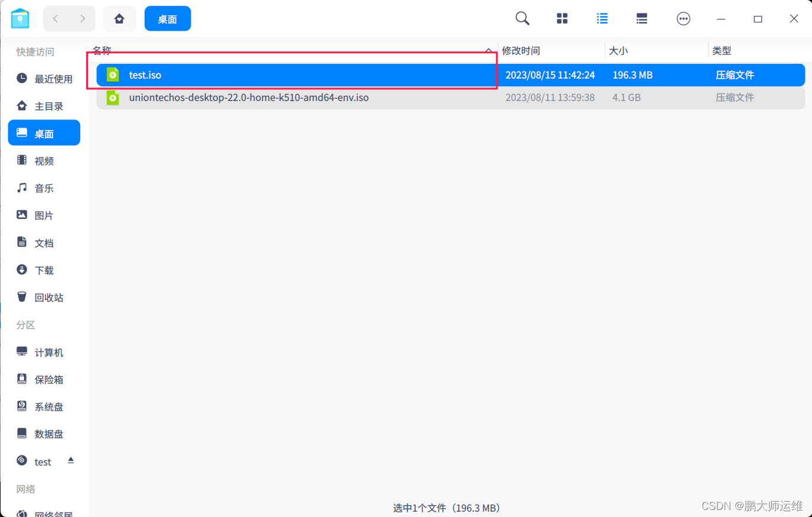Screen dimensions: 812x517
Task: Open 主目录 in the sidebar
Action: click(x=44, y=106)
